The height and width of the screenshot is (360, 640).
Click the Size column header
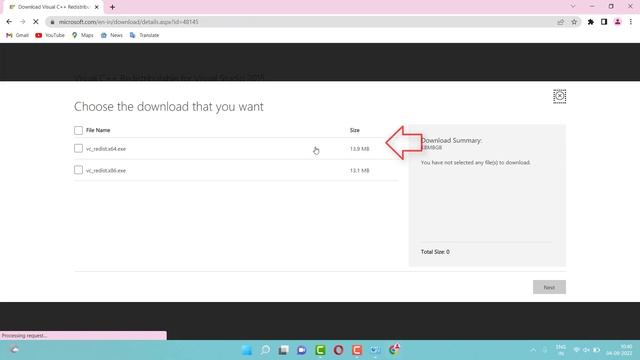pos(355,130)
